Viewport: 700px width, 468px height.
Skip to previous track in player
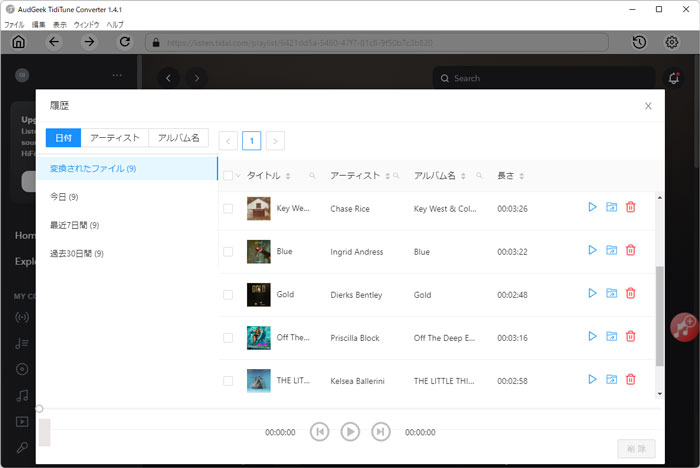coord(320,432)
